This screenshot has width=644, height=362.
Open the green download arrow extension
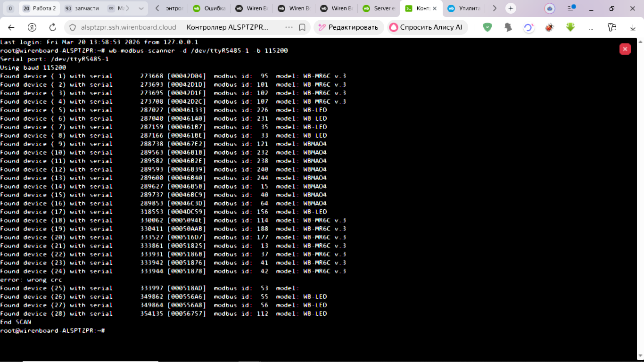tap(570, 27)
